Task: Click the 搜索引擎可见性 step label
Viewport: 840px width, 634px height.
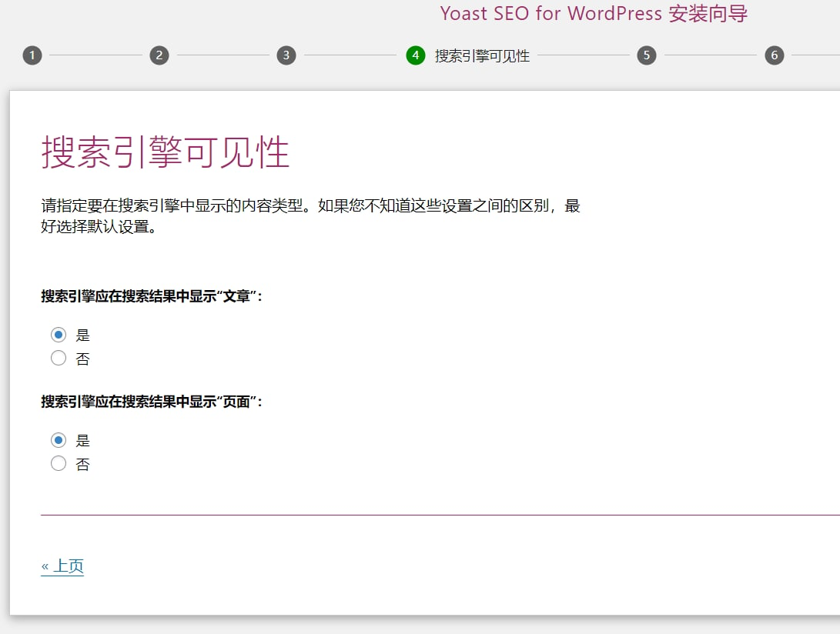Action: coord(482,56)
